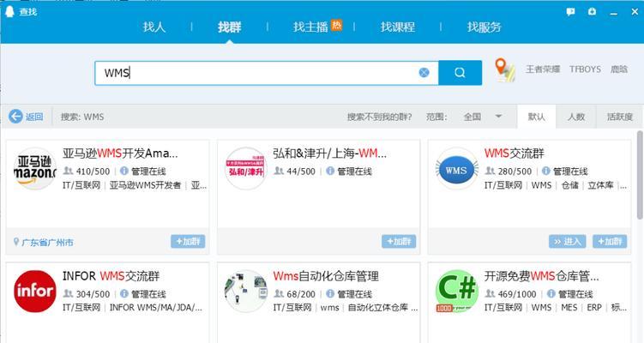
Task: Click 管理在线 info icon on 弘和&津升 card
Action: pyautogui.click(x=330, y=171)
